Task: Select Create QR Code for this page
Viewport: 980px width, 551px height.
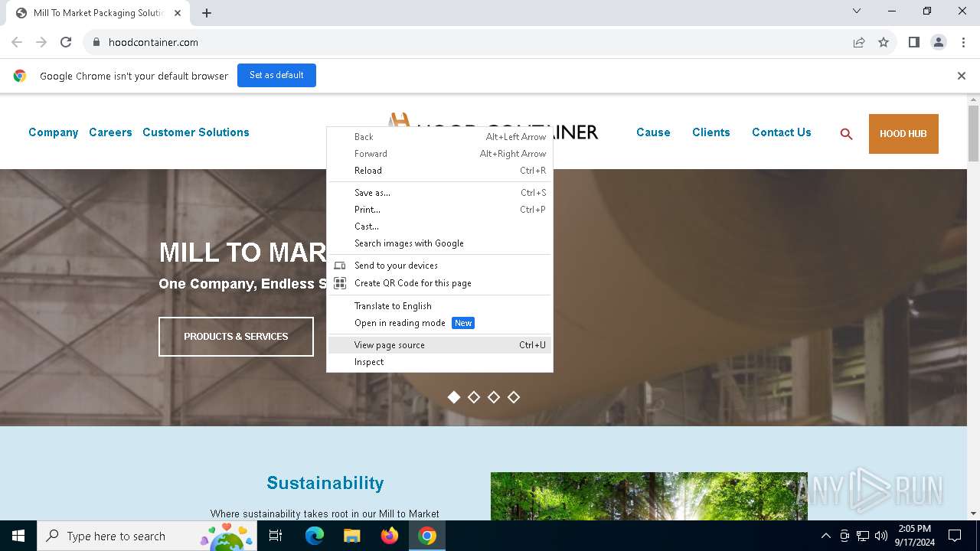Action: (439, 283)
